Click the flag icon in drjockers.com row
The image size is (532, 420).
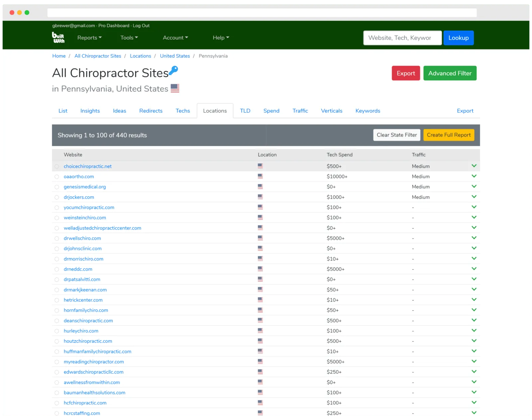[x=260, y=197]
